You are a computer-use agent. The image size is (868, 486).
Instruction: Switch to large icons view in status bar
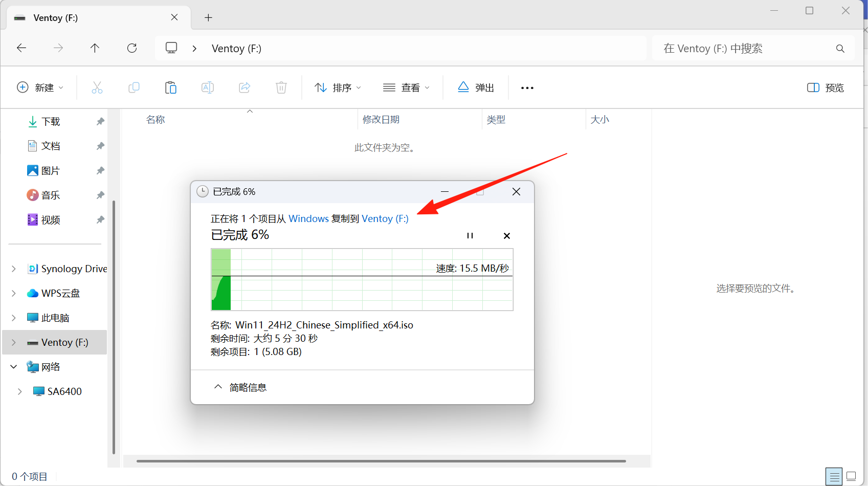851,477
